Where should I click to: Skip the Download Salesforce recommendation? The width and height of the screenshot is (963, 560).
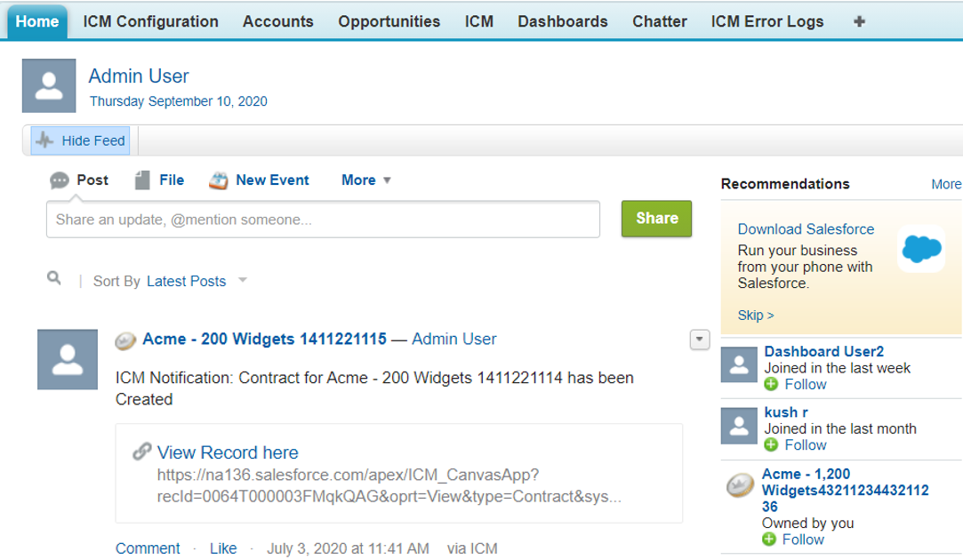755,315
